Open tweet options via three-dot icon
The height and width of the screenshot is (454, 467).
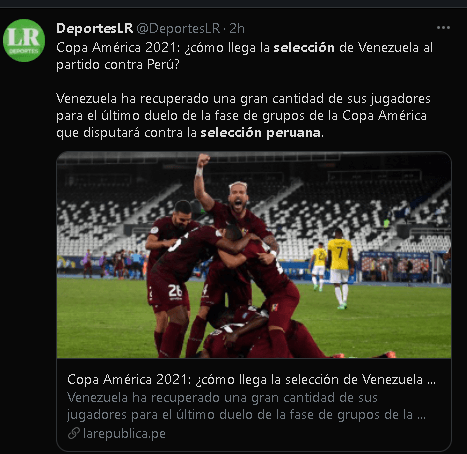[443, 28]
